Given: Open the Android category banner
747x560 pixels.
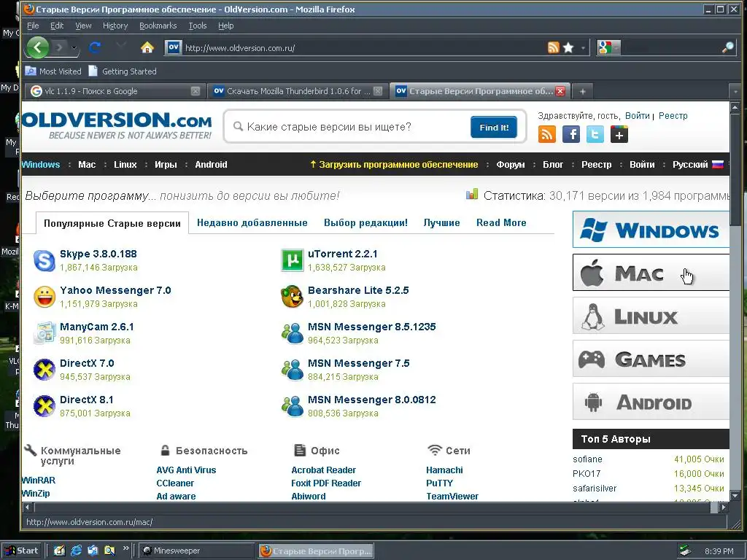Looking at the screenshot, I should point(651,402).
